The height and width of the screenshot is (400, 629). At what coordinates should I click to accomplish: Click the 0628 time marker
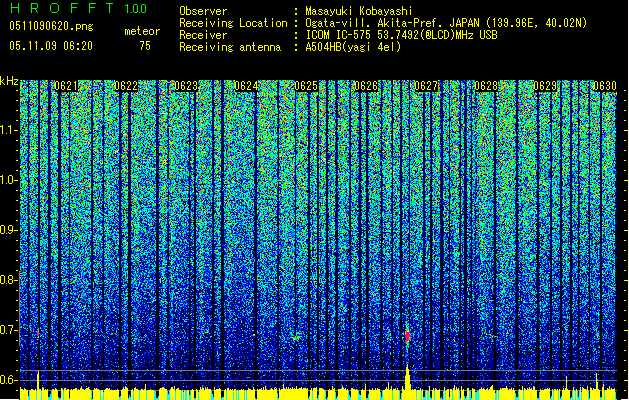(486, 86)
